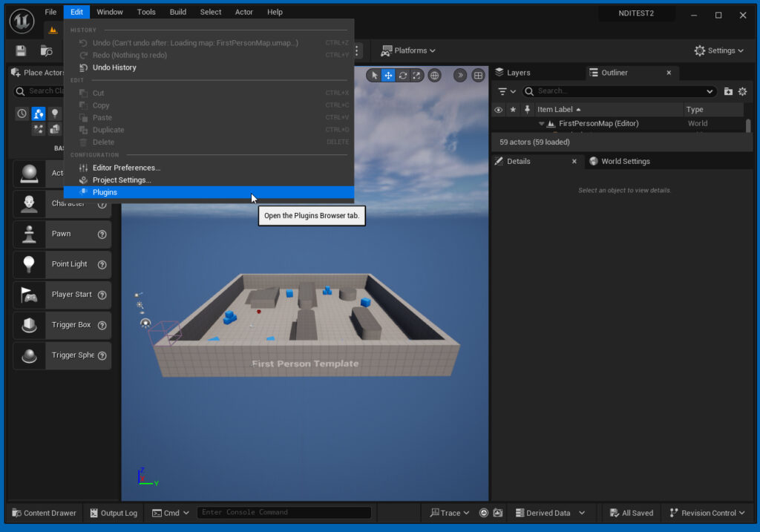This screenshot has height=532, width=760.
Task: Select the Lights category in Place Actors
Action: 56,113
